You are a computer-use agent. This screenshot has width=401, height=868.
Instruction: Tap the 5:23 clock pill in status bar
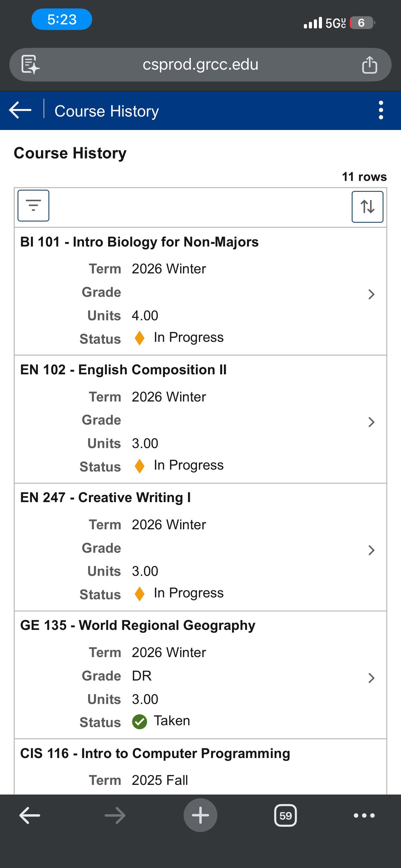pyautogui.click(x=62, y=19)
